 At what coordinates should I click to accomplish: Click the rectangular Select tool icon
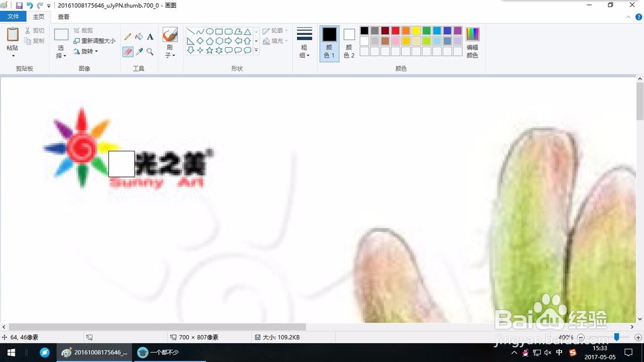click(61, 35)
